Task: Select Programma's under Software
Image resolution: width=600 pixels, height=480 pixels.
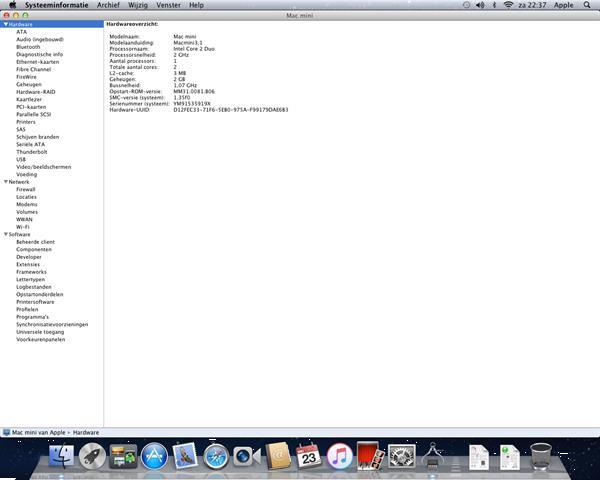Action: pos(33,317)
